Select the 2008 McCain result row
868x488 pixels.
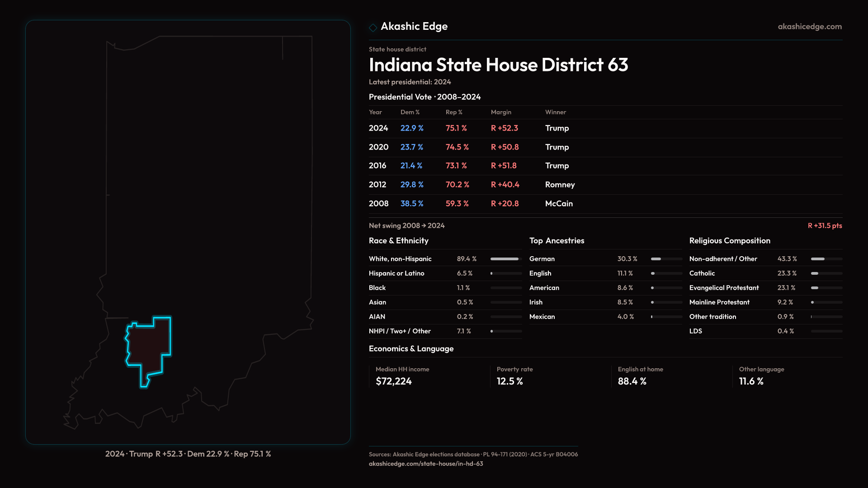tap(470, 204)
